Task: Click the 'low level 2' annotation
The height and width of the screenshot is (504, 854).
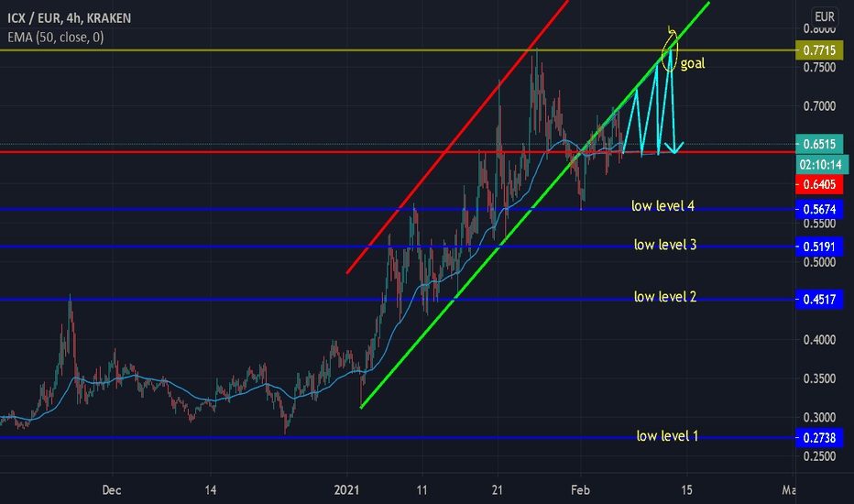Action: (665, 296)
